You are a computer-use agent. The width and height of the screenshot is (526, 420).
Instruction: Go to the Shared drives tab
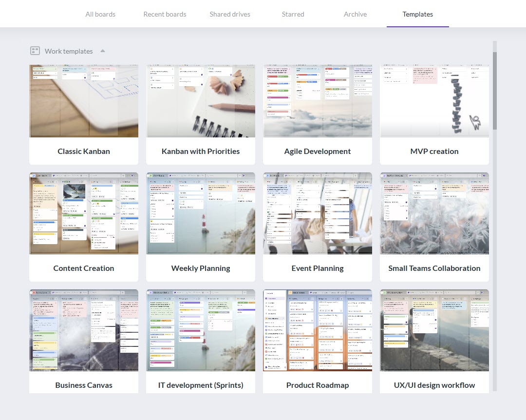pyautogui.click(x=229, y=14)
